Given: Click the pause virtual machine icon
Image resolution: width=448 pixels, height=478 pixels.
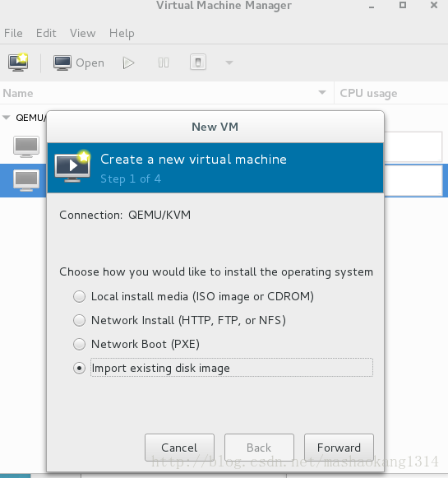Looking at the screenshot, I should (164, 63).
